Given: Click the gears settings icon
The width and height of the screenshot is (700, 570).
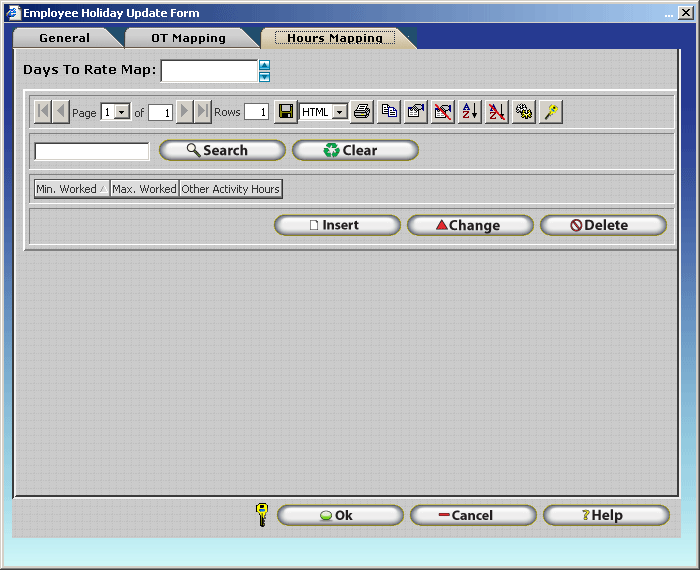Looking at the screenshot, I should click(524, 112).
